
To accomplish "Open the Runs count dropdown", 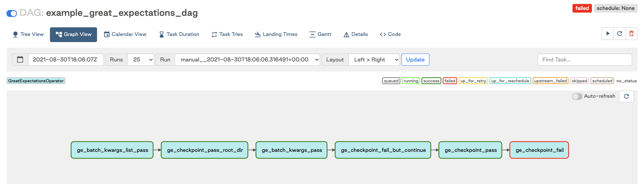I will pyautogui.click(x=141, y=59).
